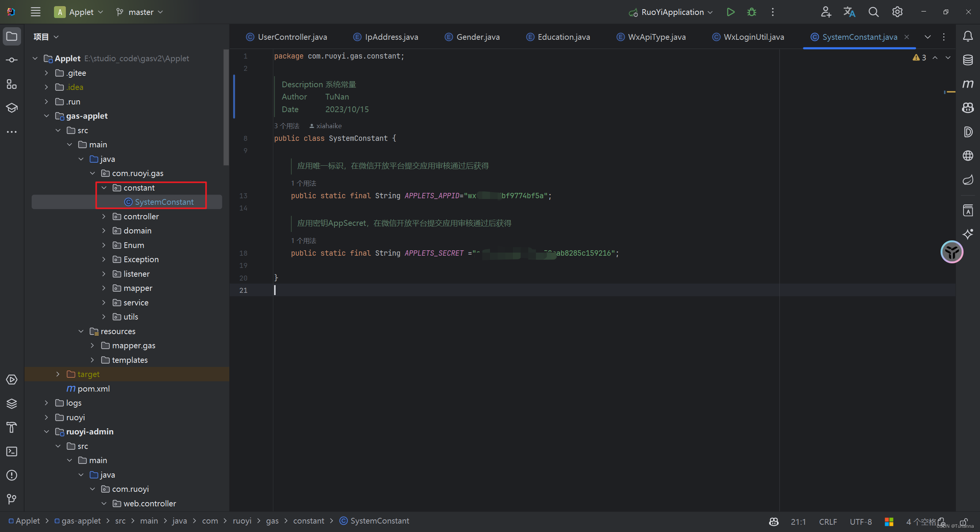Open the IDE notifications bell

pos(968,36)
